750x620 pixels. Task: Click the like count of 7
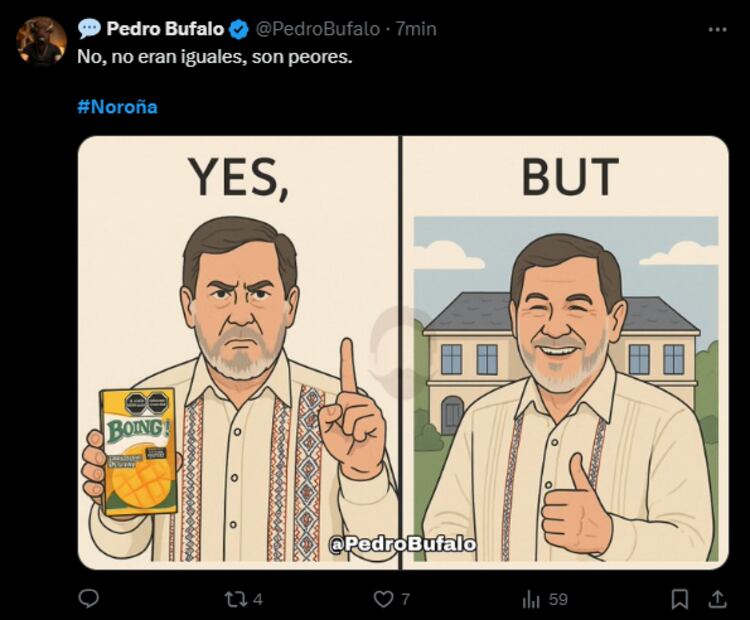(405, 599)
